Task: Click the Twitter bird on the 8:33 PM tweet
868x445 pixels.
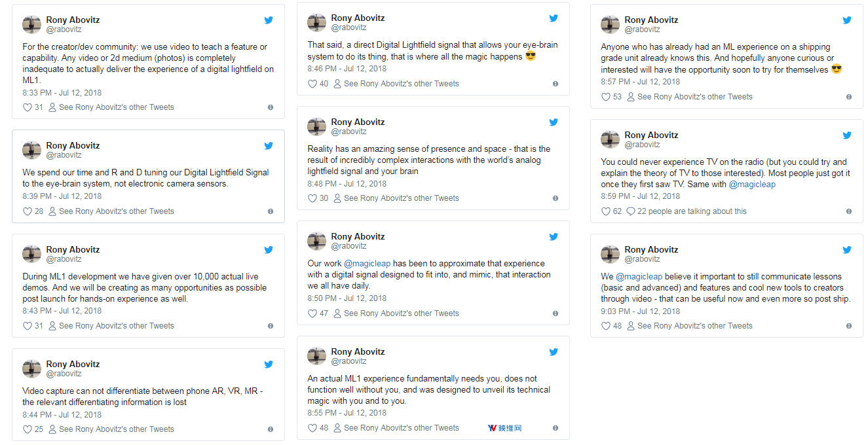Action: [269, 20]
